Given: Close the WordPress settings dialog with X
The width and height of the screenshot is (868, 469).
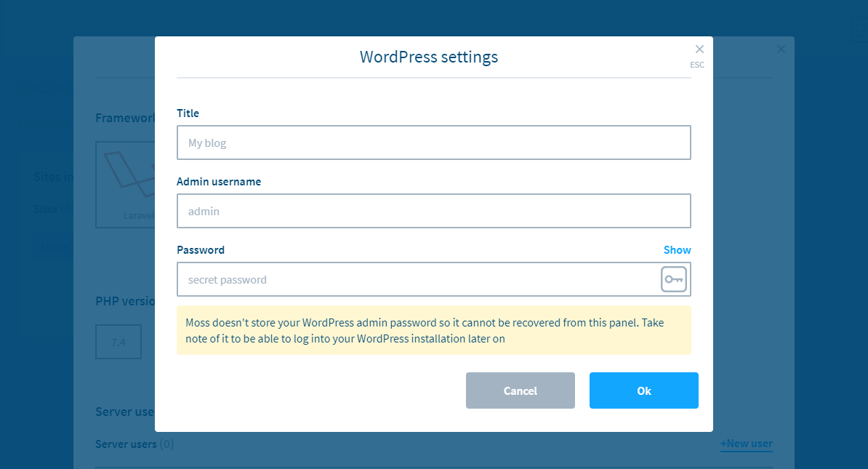Looking at the screenshot, I should point(699,49).
